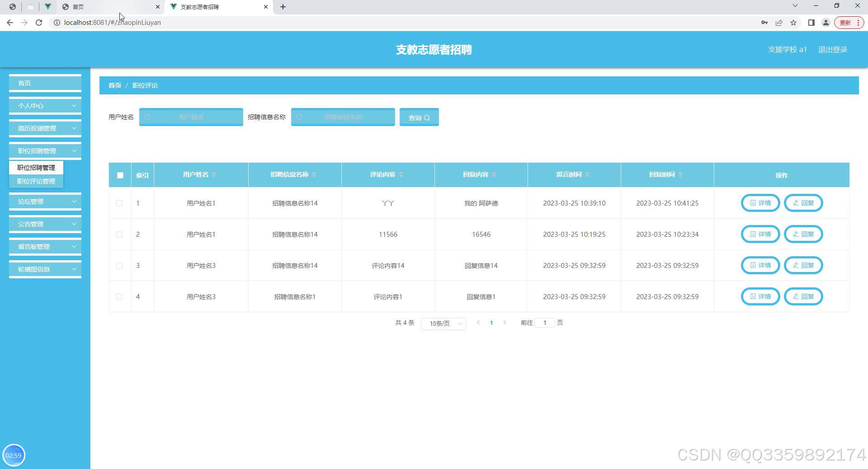Click the 02:59 timer circle
Screen dimensions: 868x469
click(x=14, y=455)
